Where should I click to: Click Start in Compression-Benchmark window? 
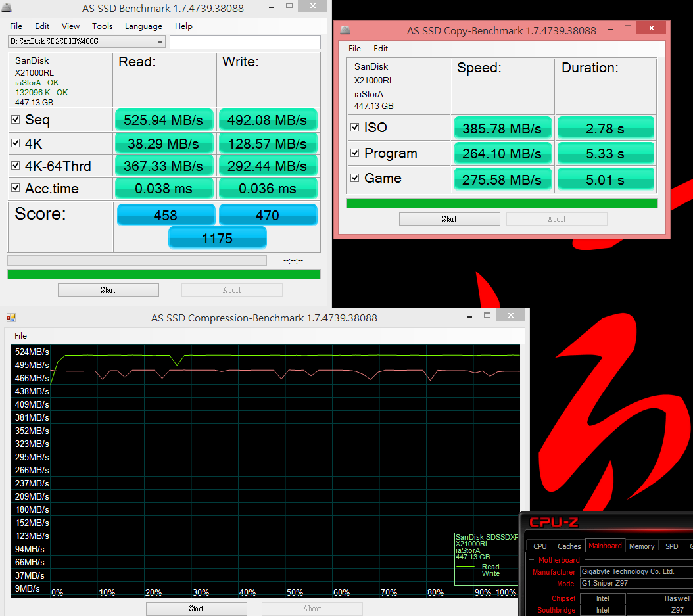(196, 609)
